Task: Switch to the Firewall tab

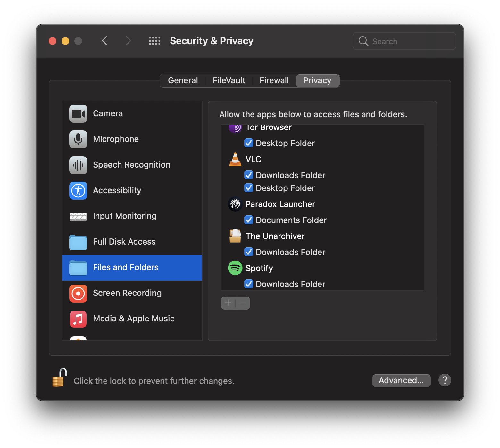Action: [x=274, y=80]
